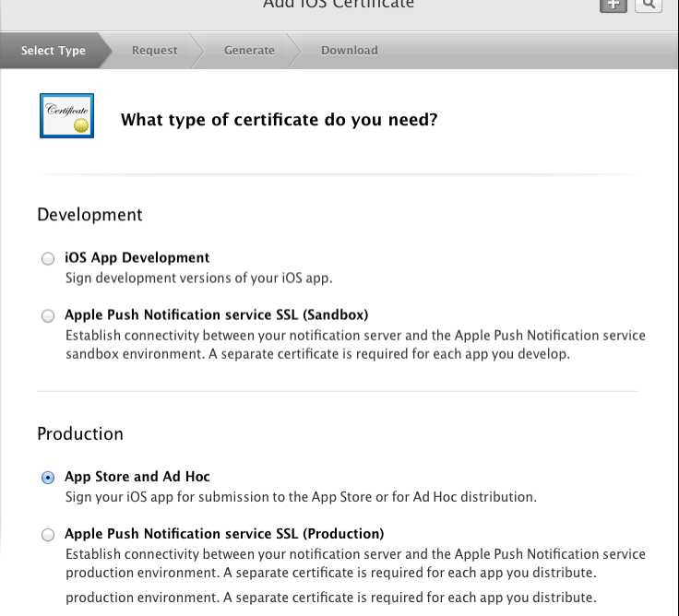The height and width of the screenshot is (616, 679).
Task: Go to the Download step
Action: (349, 50)
